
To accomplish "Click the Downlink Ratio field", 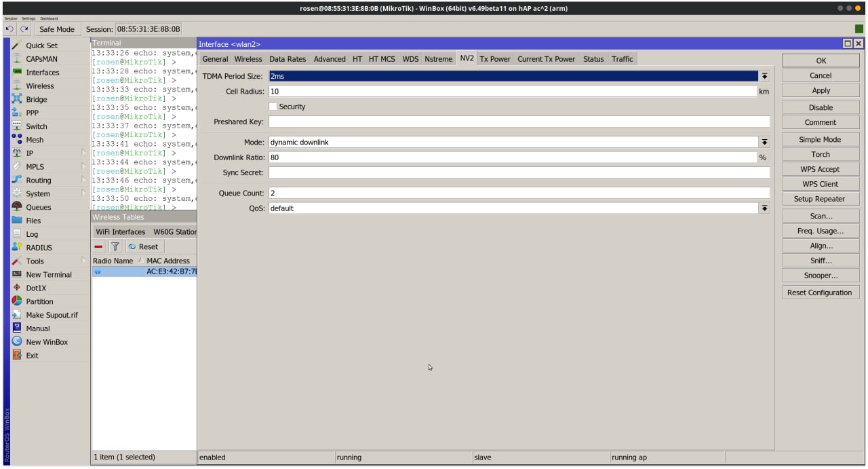I will (x=513, y=157).
